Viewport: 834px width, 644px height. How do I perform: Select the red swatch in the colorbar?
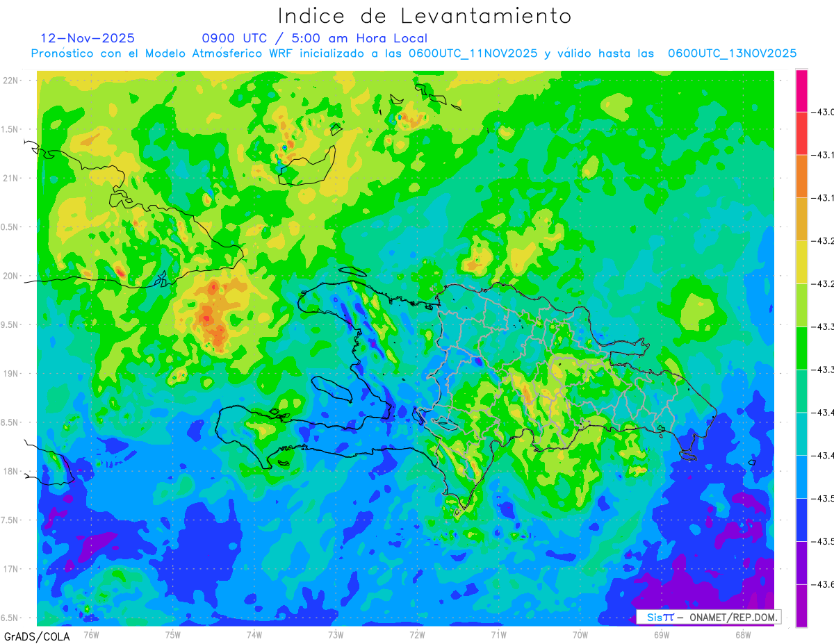click(801, 133)
